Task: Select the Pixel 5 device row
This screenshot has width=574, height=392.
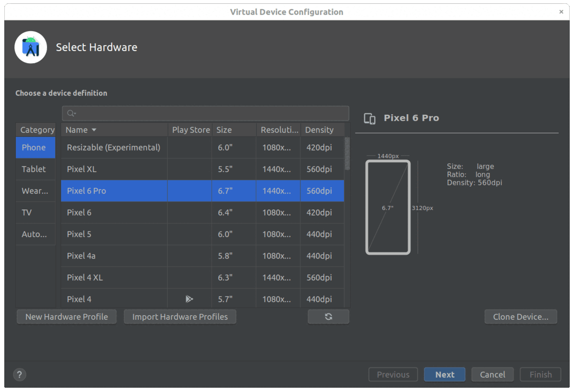Action: pyautogui.click(x=203, y=234)
